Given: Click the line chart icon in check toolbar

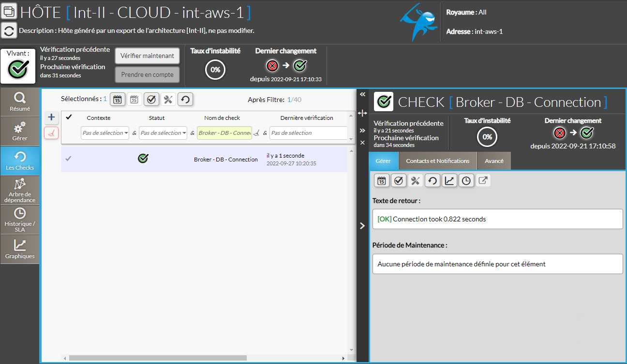Looking at the screenshot, I should 449,181.
